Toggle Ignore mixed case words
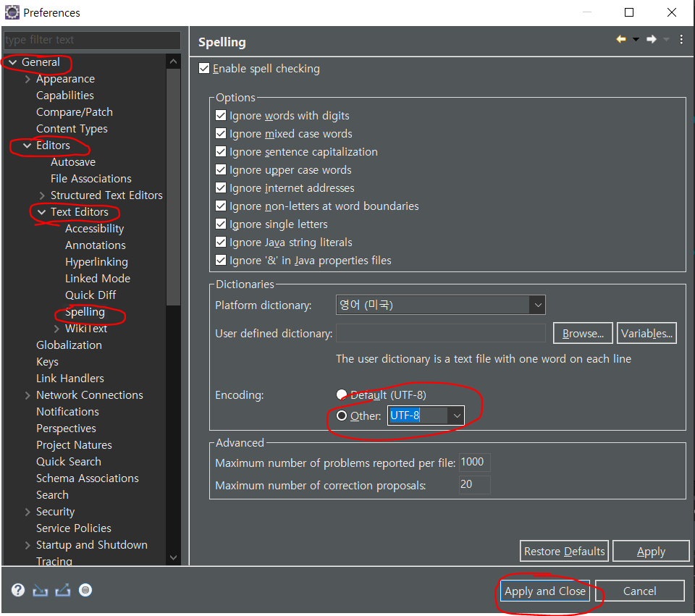Screen dimensions: 695x616 221,134
